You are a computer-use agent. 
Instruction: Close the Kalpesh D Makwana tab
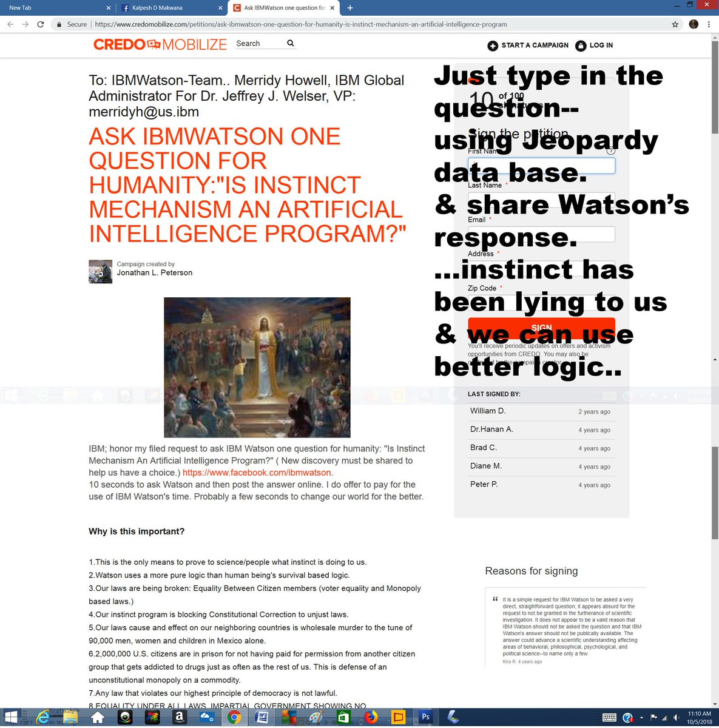point(220,8)
